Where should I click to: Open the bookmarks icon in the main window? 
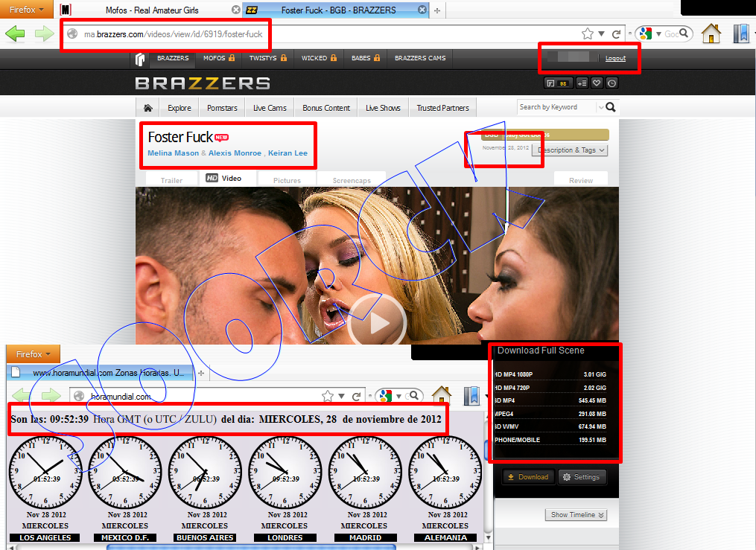pyautogui.click(x=741, y=33)
